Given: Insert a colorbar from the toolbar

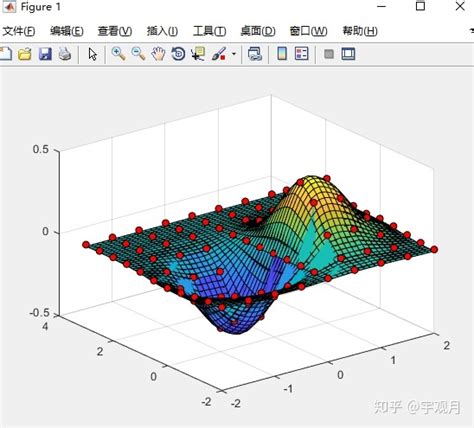Looking at the screenshot, I should coord(282,54).
